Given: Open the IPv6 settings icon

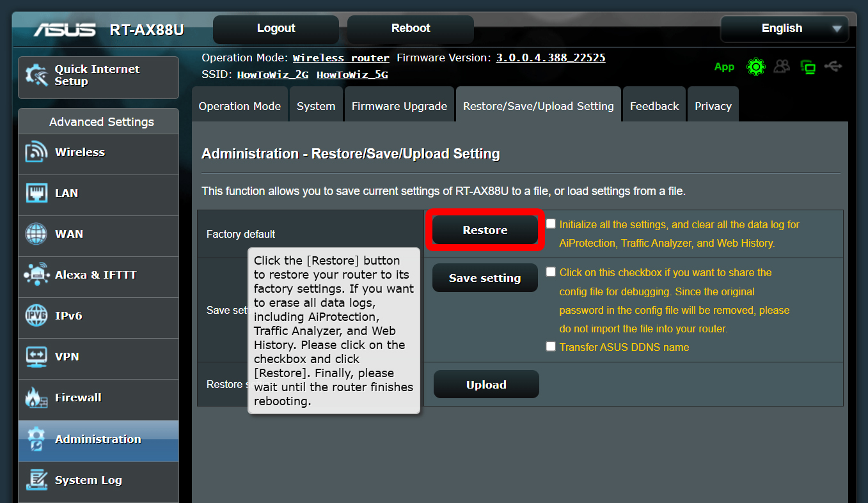Looking at the screenshot, I should coord(37,315).
